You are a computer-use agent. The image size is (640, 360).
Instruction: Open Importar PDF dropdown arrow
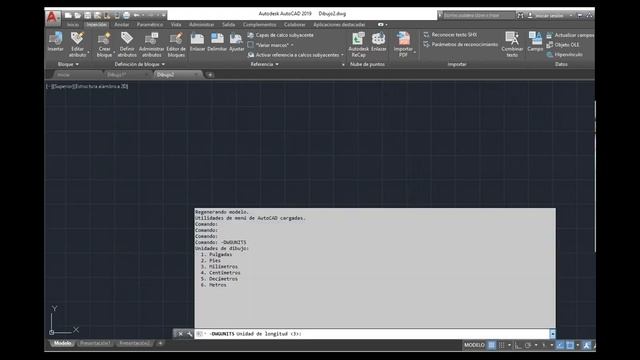(415, 52)
